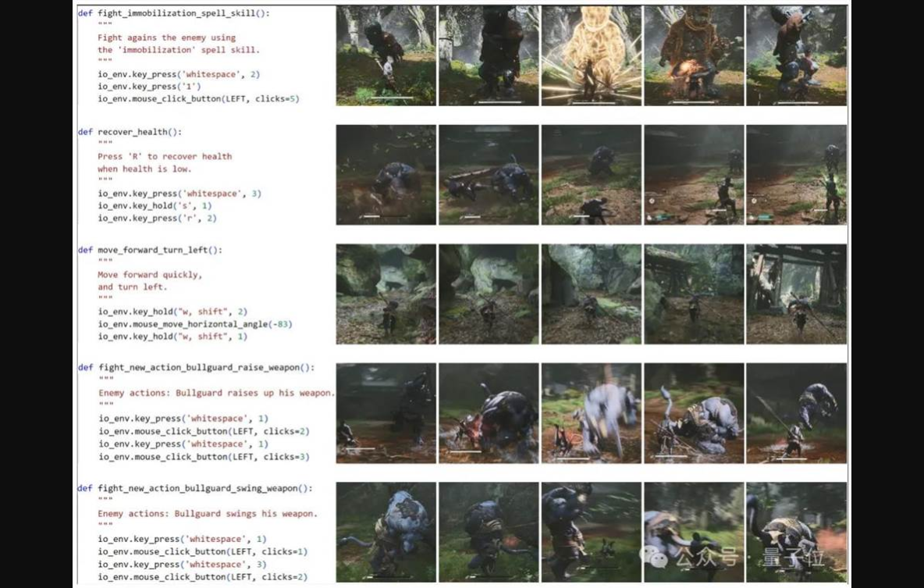Click the move_forward_turn_left function definition
Viewport: 924px width, 588px height.
150,250
